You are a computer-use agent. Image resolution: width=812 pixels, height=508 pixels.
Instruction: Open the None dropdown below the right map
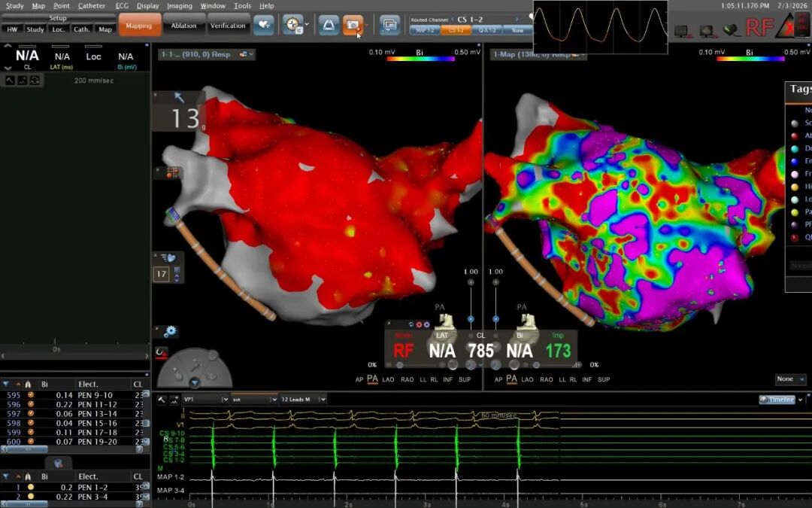click(x=791, y=379)
